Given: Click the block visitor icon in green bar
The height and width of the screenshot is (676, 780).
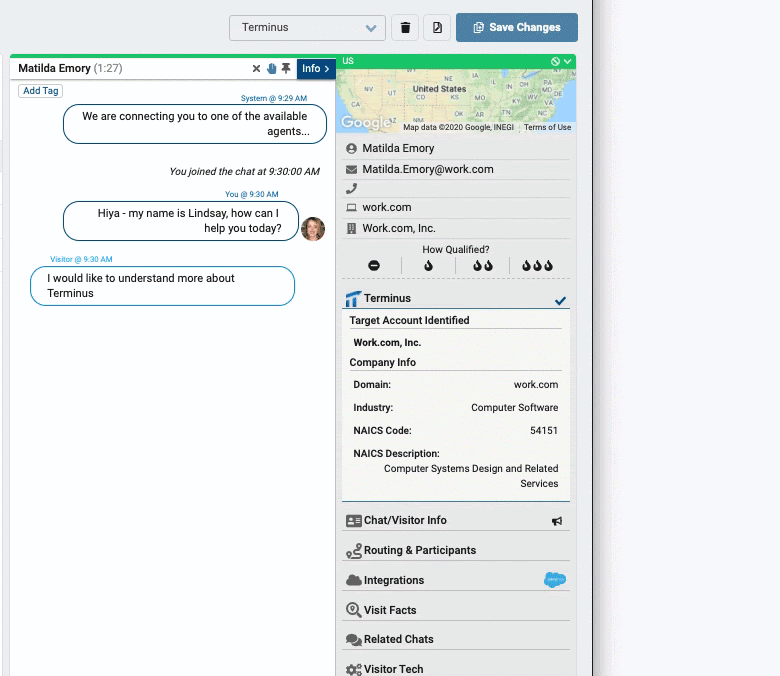Looking at the screenshot, I should 555,61.
